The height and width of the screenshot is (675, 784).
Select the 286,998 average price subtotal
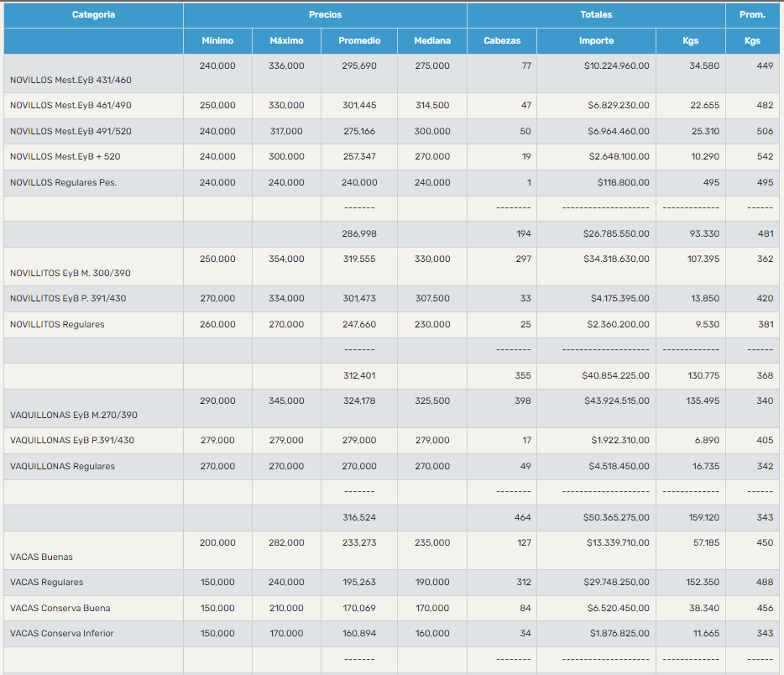(359, 234)
